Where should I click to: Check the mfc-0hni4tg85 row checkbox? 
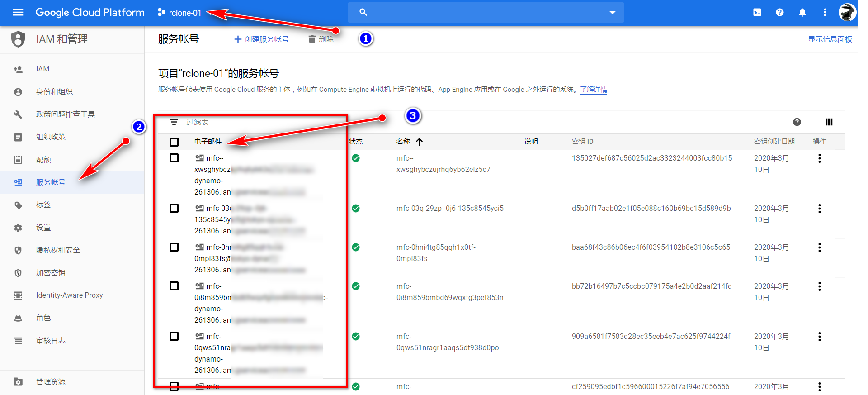pos(174,247)
